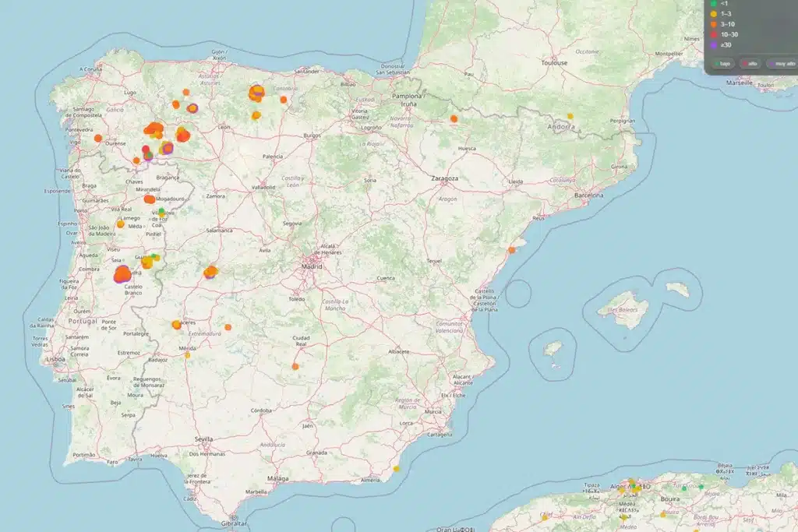Toggle the "bajo" filter chip
Image resolution: width=798 pixels, height=532 pixels.
(723, 64)
